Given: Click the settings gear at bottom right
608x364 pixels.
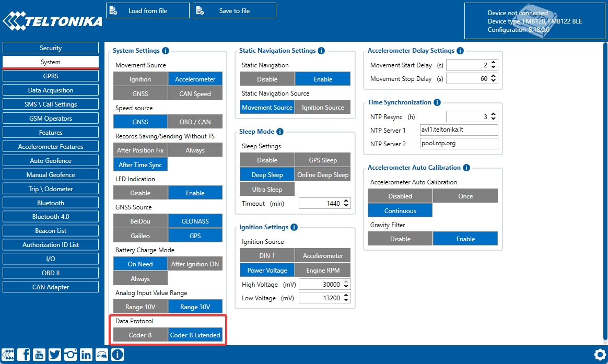Looking at the screenshot, I should coord(600,354).
